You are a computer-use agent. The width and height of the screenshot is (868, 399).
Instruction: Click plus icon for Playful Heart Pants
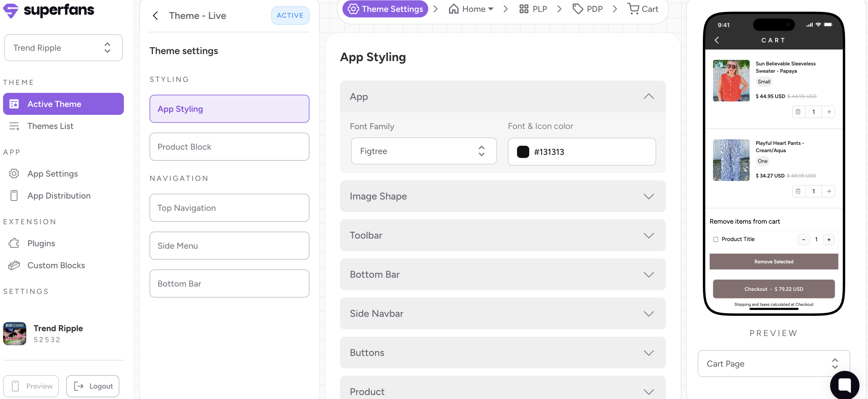[x=829, y=191]
